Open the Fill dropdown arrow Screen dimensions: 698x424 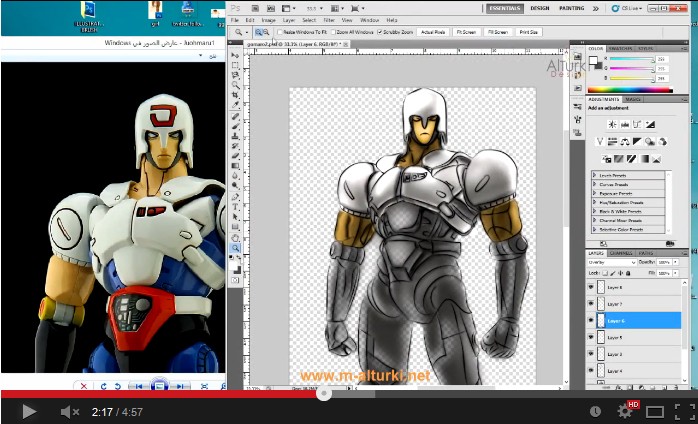[x=676, y=273]
